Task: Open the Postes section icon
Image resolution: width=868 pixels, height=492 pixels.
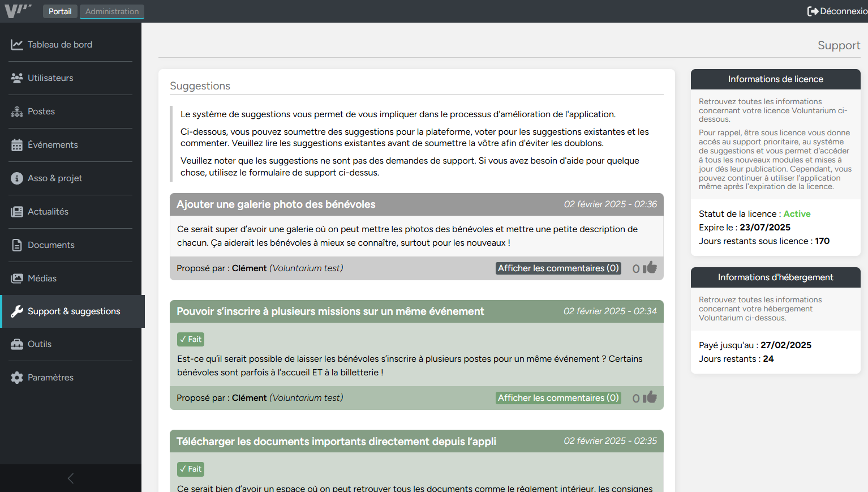Action: tap(17, 111)
